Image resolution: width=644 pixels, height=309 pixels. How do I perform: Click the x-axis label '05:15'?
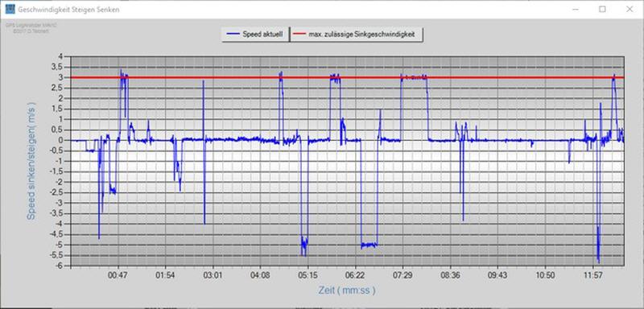click(308, 275)
